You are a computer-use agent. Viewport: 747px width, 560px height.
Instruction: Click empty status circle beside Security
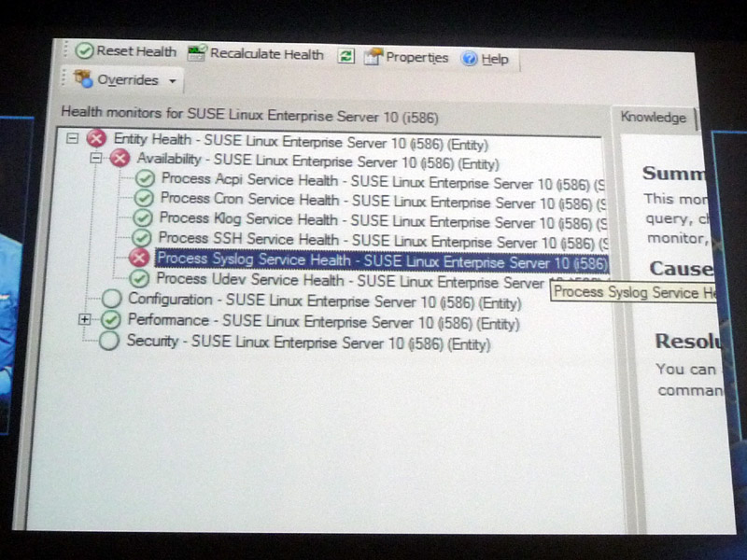click(x=109, y=341)
